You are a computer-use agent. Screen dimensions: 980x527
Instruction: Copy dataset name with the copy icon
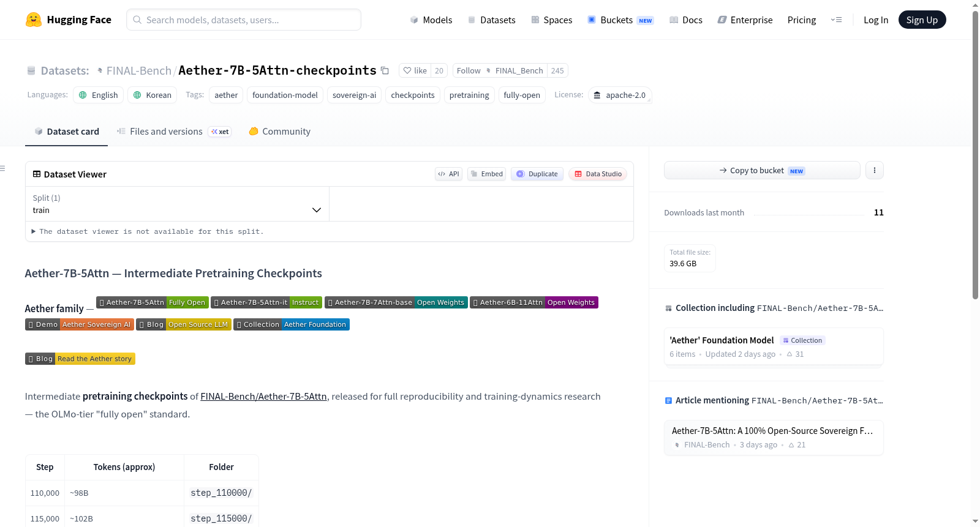pyautogui.click(x=385, y=70)
